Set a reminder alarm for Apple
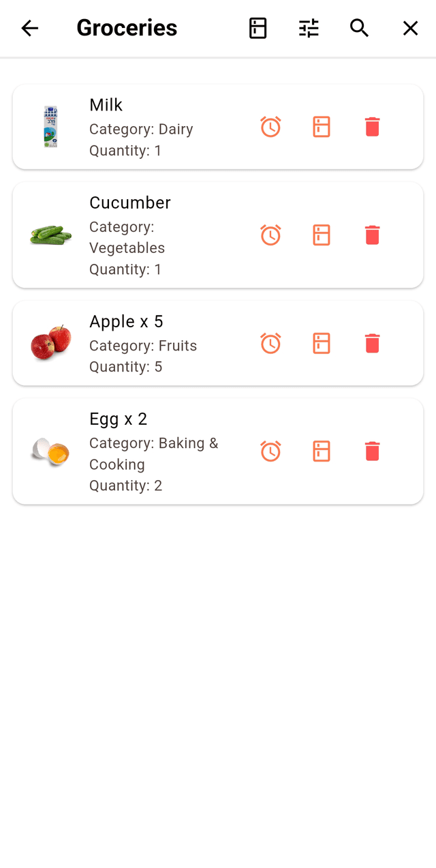This screenshot has height=868, width=436. click(x=270, y=343)
